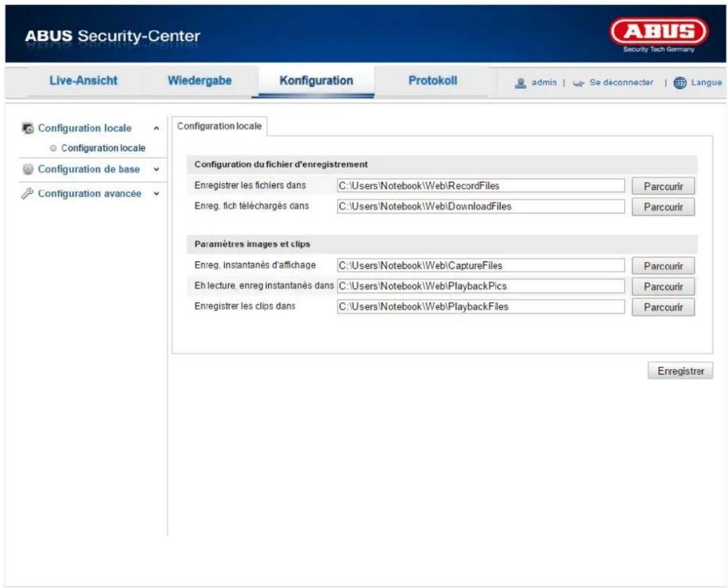
Task: Expand the Configuration de base chevron
Action: [156, 170]
